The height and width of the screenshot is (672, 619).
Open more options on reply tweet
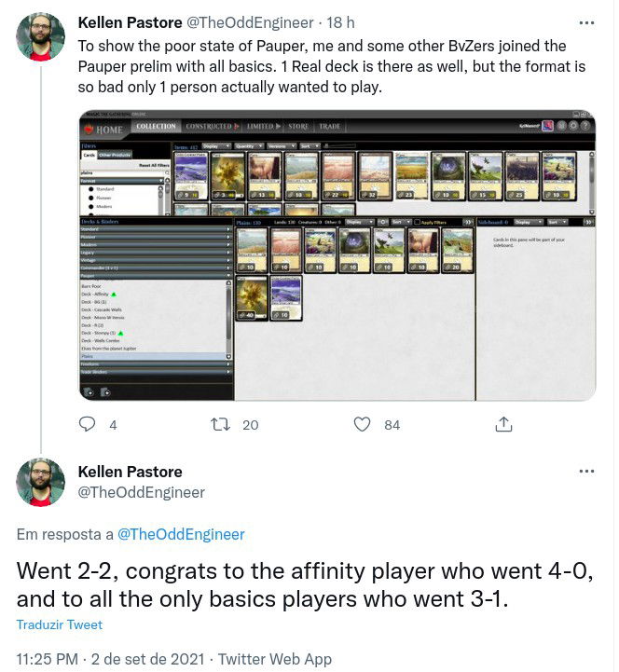586,471
